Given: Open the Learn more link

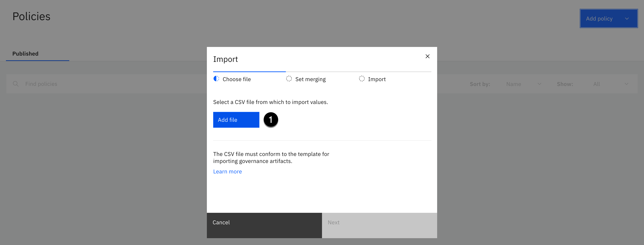Looking at the screenshot, I should tap(227, 172).
